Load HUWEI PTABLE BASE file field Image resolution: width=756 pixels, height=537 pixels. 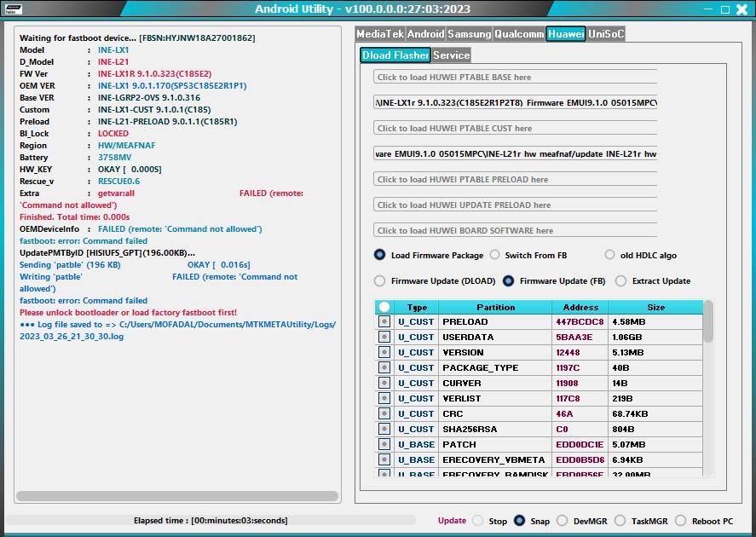pyautogui.click(x=515, y=77)
